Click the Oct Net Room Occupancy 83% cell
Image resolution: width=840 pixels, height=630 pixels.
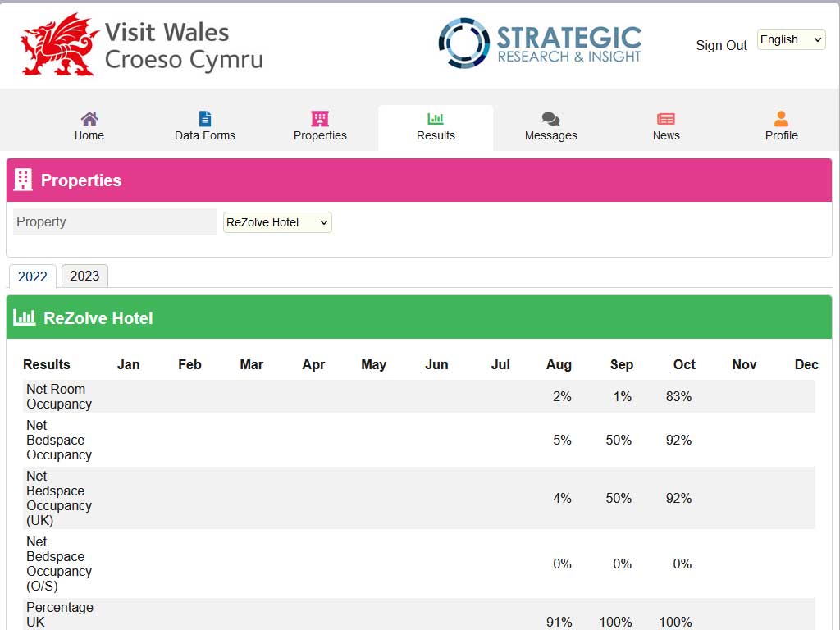point(678,396)
